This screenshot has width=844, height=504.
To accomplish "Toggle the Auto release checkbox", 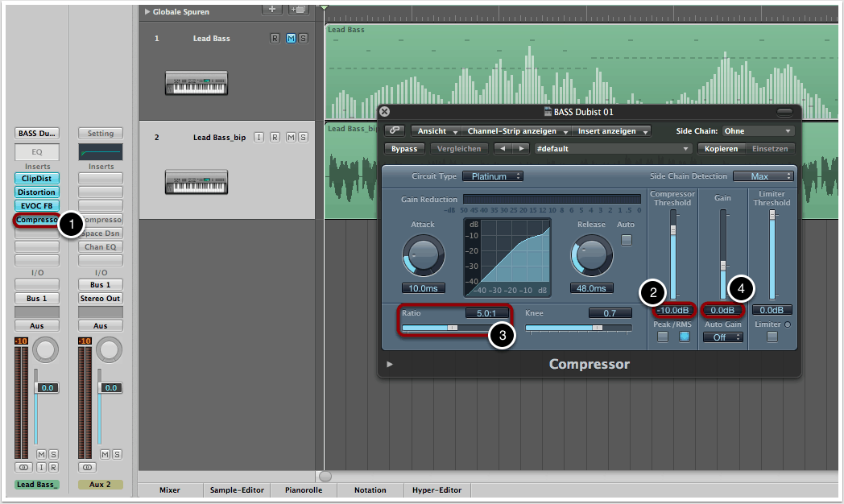I will pyautogui.click(x=626, y=240).
